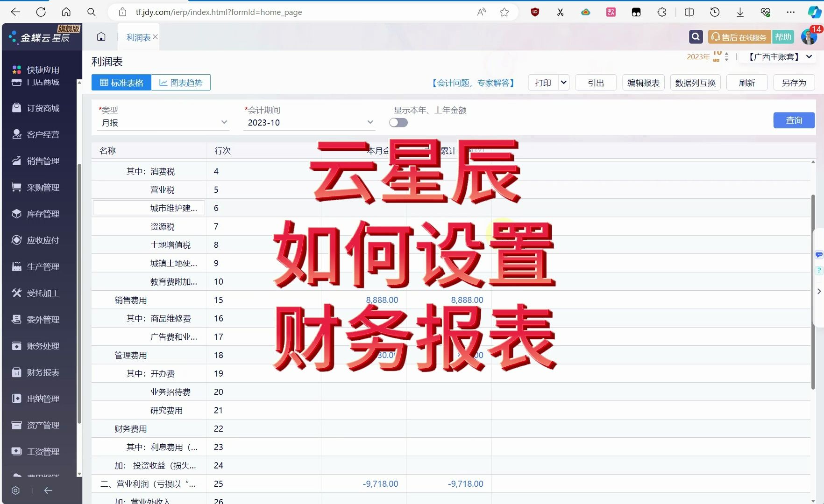This screenshot has width=824, height=504.
Task: Open the 会计期间 dropdown
Action: click(309, 122)
